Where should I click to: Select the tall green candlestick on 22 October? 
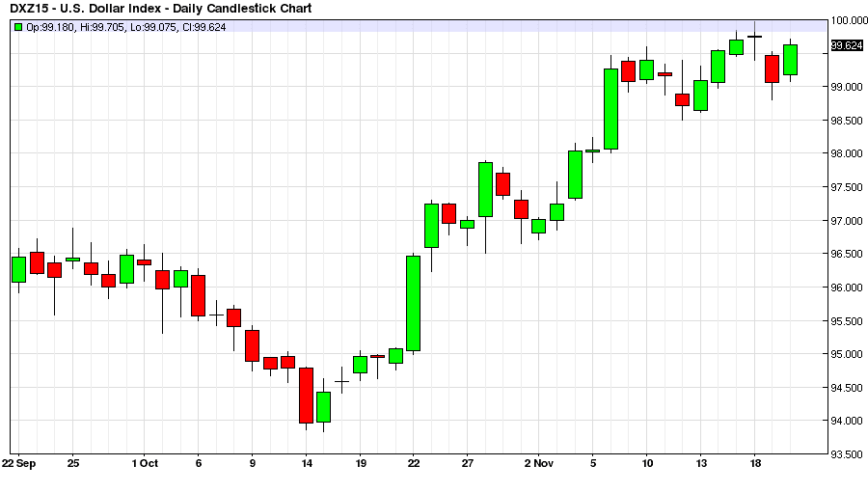click(x=414, y=304)
